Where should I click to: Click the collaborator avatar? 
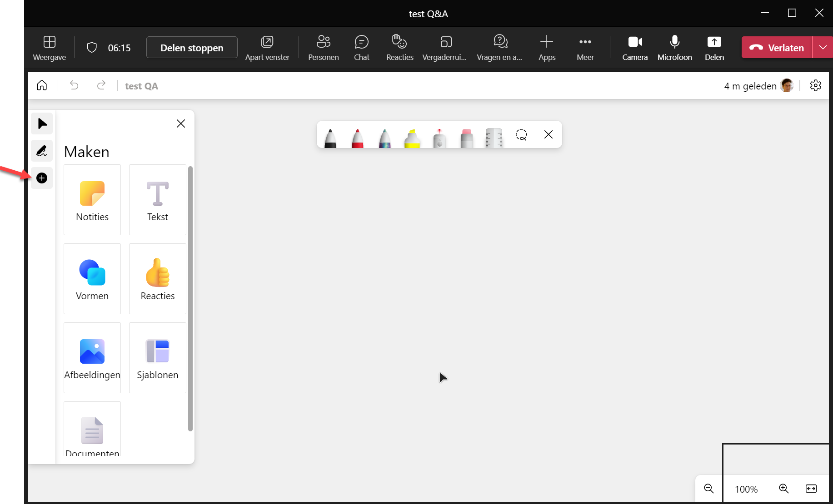click(x=787, y=85)
